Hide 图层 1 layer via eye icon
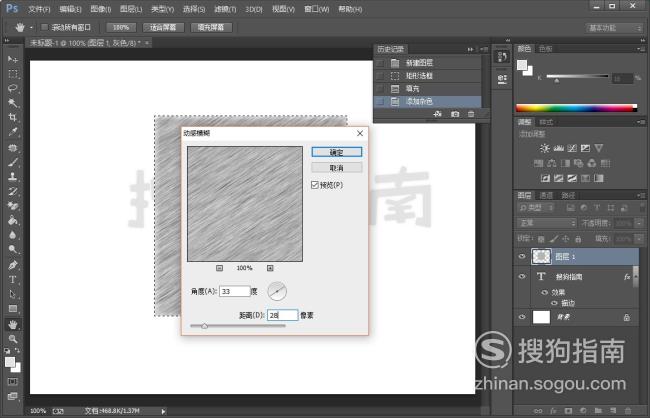The height and width of the screenshot is (418, 650). tap(522, 257)
